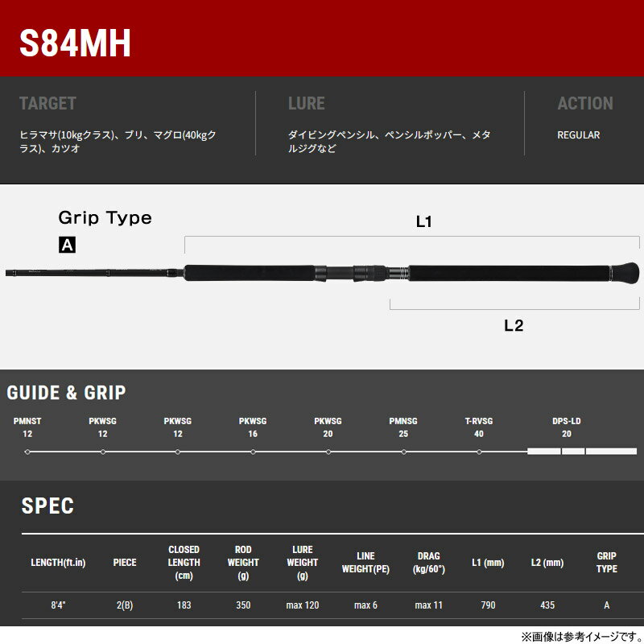Click the PKWSG 16 guide marker circle
Screen dimensions: 644x644
[253, 452]
